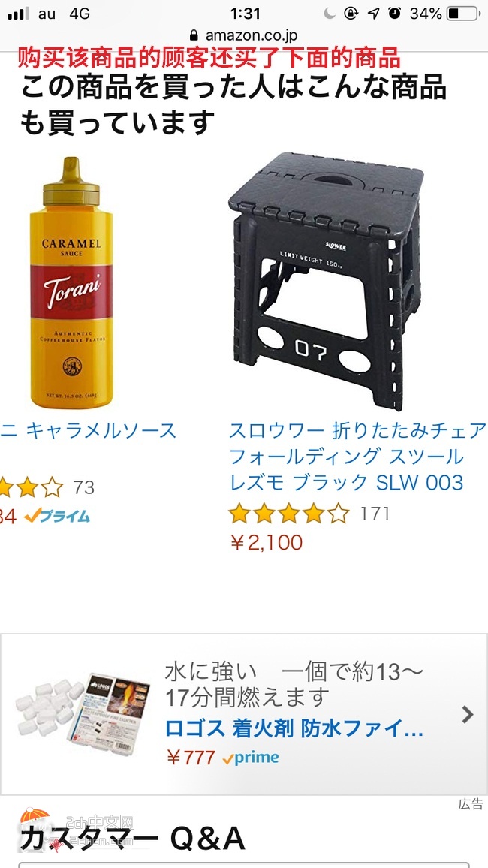Tap the プライム badge under caramel sauce
The width and height of the screenshot is (488, 868).
point(57,516)
